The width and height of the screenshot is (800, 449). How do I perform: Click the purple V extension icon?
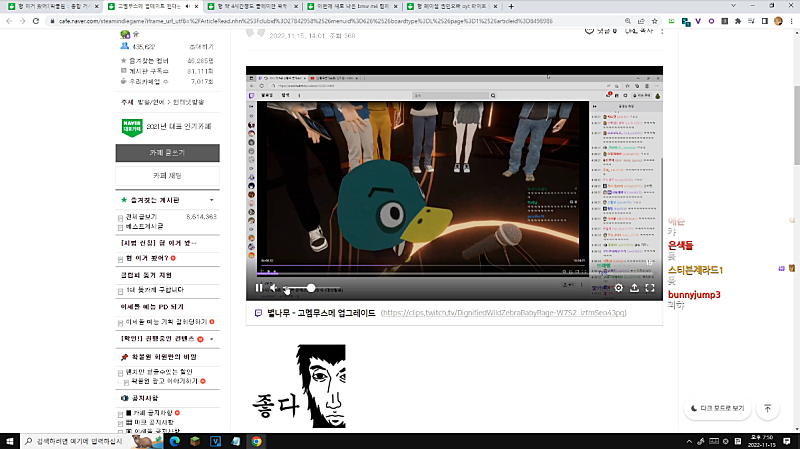tap(698, 21)
